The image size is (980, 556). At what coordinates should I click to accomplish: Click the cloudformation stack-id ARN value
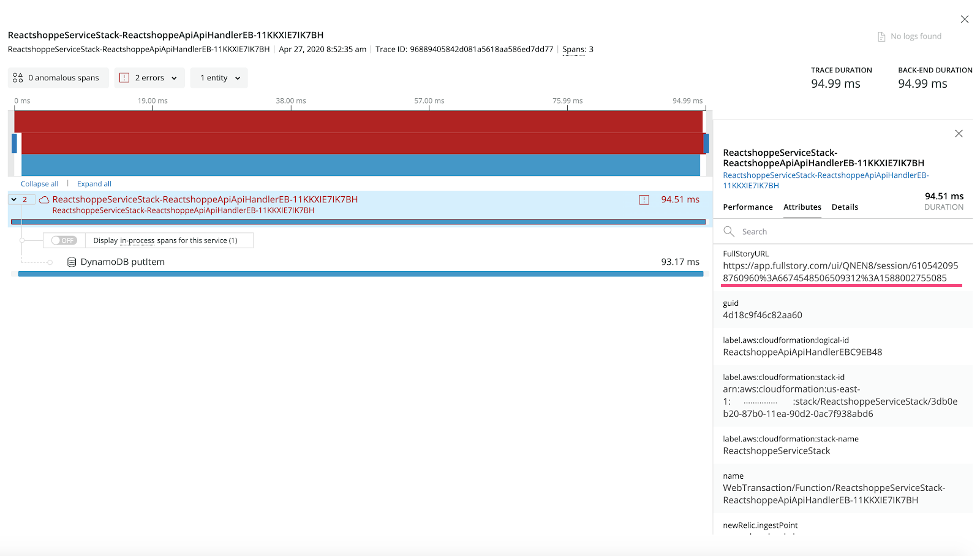point(840,402)
